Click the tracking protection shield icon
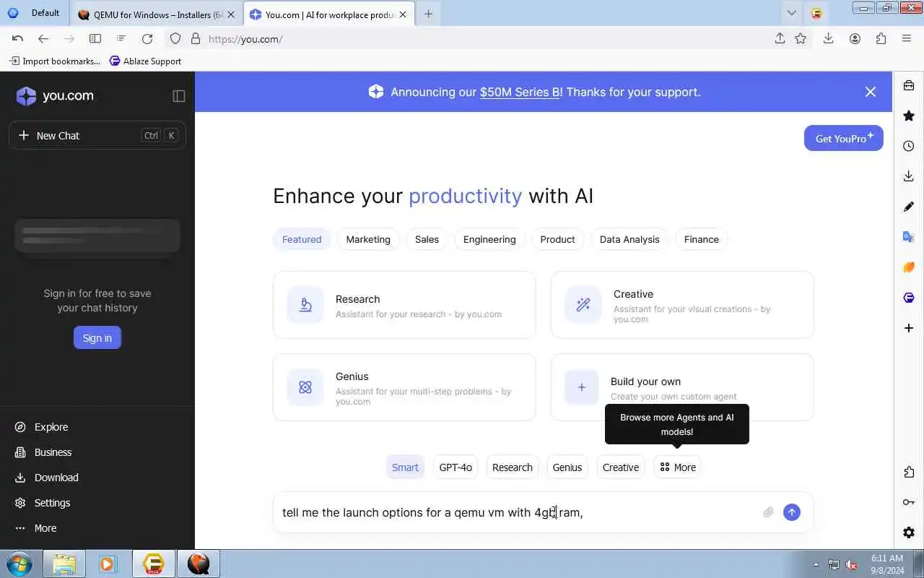This screenshot has width=924, height=578. coord(175,39)
